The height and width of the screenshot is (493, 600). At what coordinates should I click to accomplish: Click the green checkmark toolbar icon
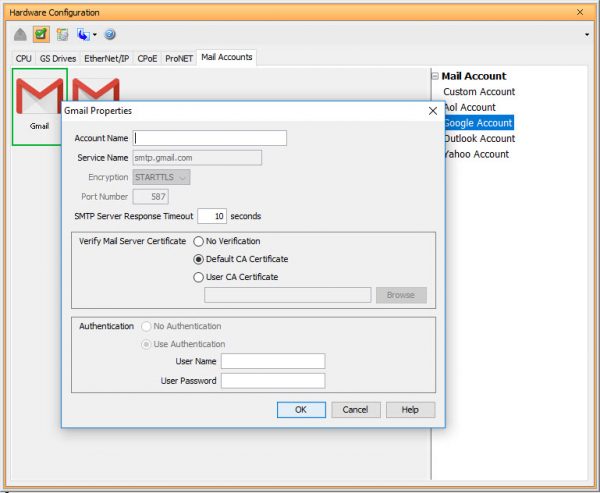(40, 34)
